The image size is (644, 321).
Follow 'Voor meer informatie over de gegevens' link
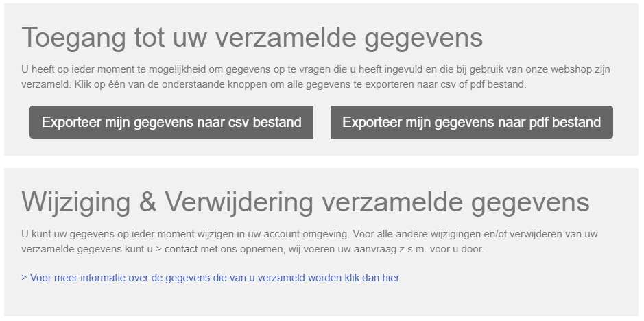click(211, 278)
